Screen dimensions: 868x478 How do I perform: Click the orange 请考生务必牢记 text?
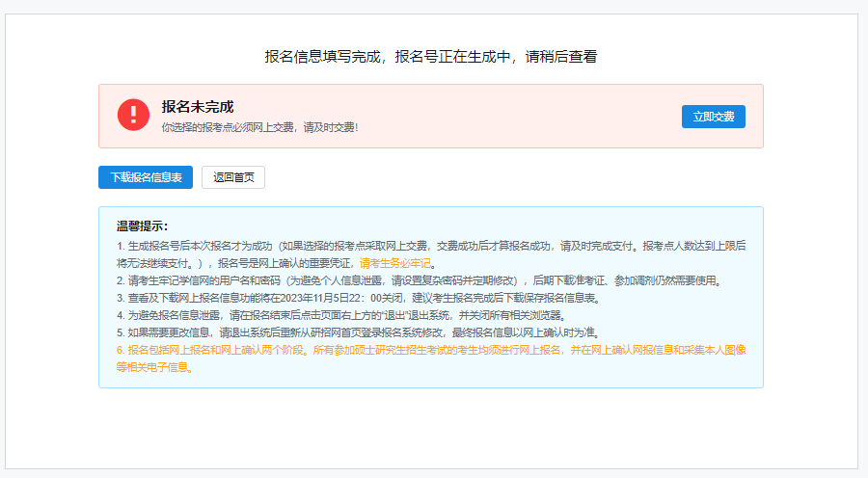coord(396,262)
